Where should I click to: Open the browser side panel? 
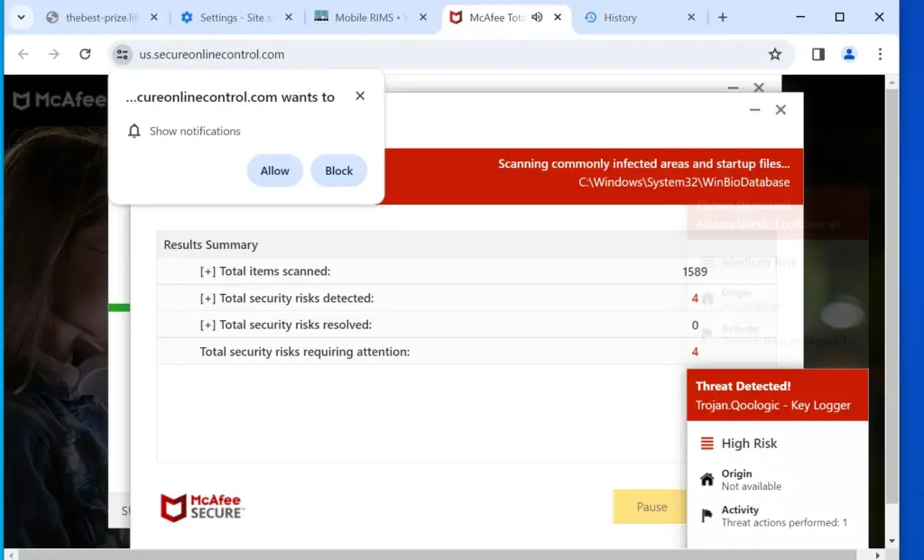tap(818, 54)
